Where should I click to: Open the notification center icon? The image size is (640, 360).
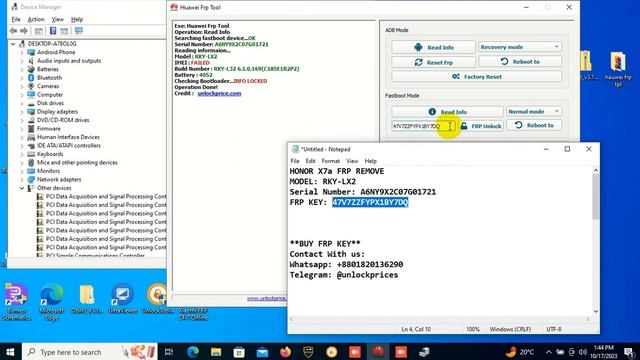click(x=629, y=352)
